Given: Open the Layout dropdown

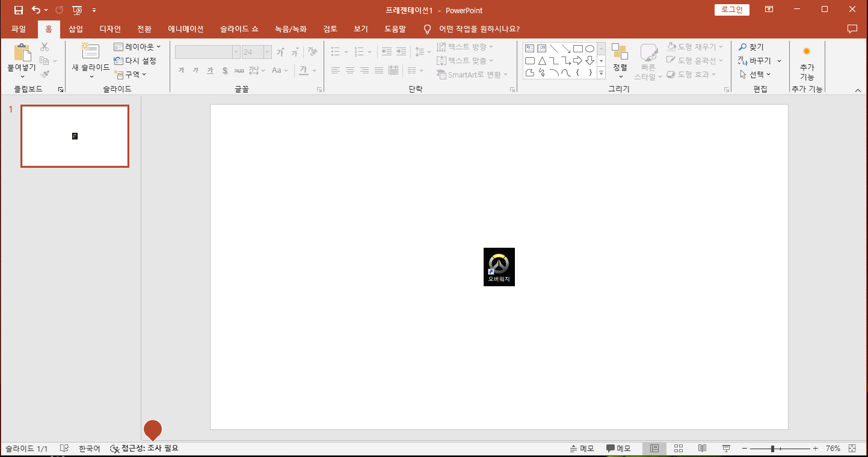Looking at the screenshot, I should 138,47.
